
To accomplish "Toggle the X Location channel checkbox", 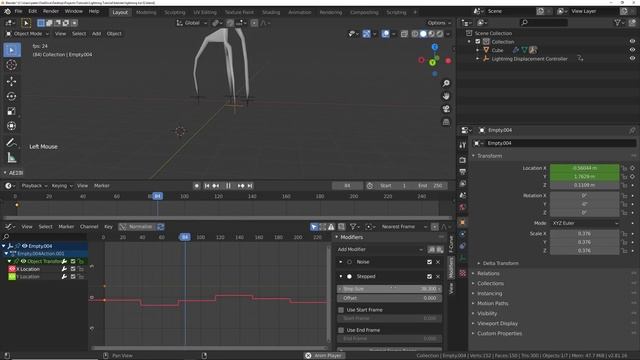I will [73, 269].
